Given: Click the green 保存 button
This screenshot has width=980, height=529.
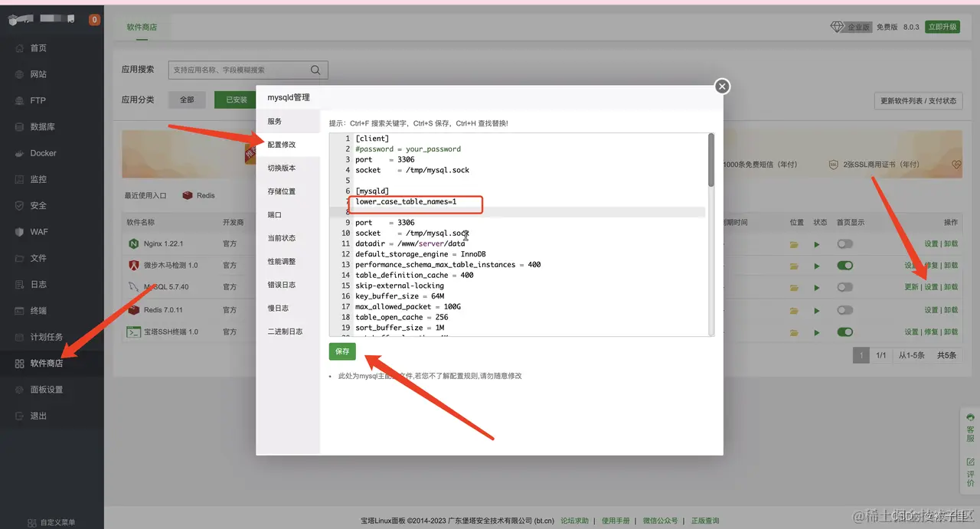Looking at the screenshot, I should coord(342,351).
